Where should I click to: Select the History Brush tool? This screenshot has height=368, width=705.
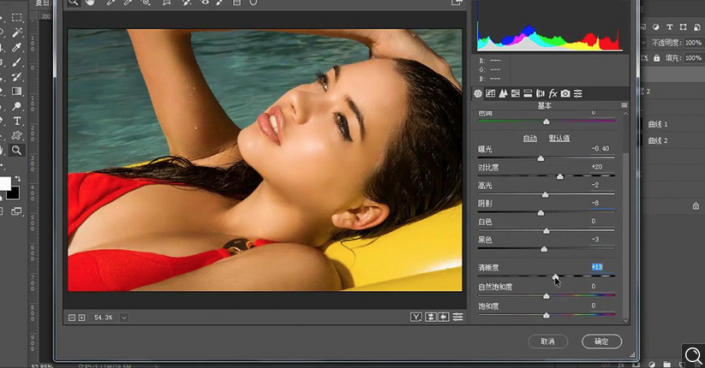(17, 77)
